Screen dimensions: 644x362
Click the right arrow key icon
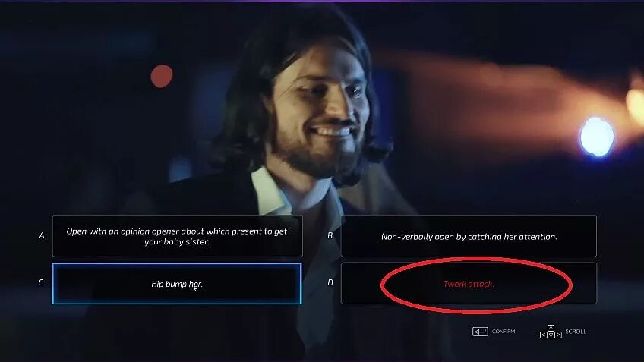(x=558, y=335)
